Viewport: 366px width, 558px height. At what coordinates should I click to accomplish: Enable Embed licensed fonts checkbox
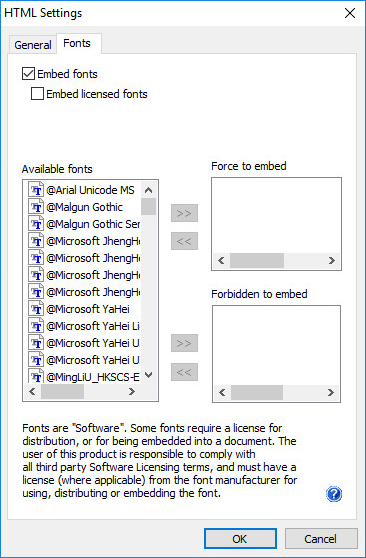tap(37, 94)
